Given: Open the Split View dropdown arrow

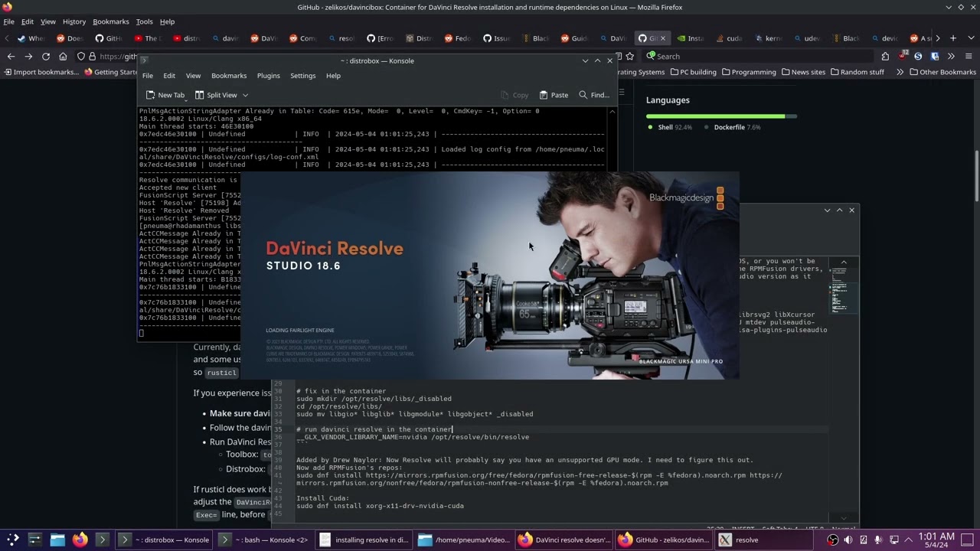Looking at the screenshot, I should (245, 95).
